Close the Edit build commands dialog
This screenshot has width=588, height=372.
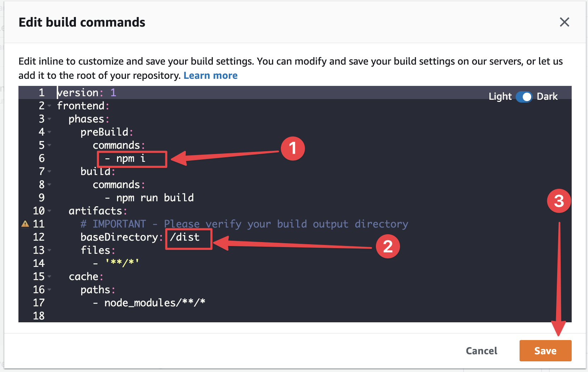(564, 22)
